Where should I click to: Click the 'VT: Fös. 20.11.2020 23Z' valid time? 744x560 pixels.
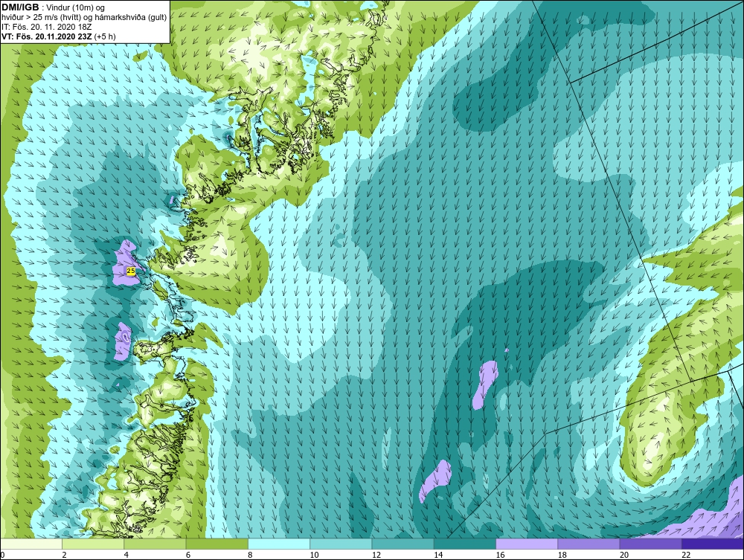pos(47,36)
